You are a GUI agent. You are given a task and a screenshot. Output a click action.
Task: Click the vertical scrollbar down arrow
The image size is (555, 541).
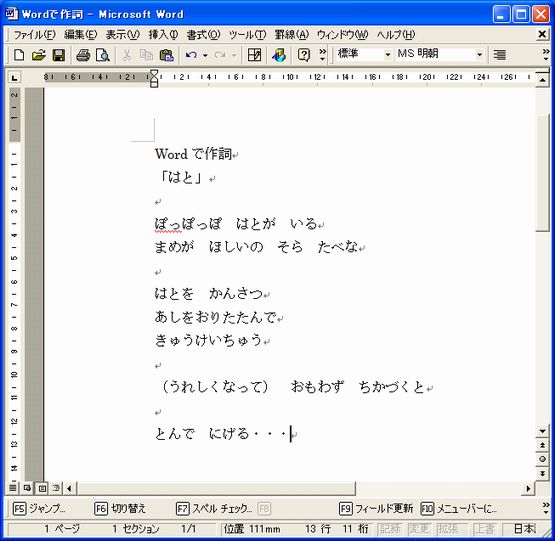click(542, 431)
